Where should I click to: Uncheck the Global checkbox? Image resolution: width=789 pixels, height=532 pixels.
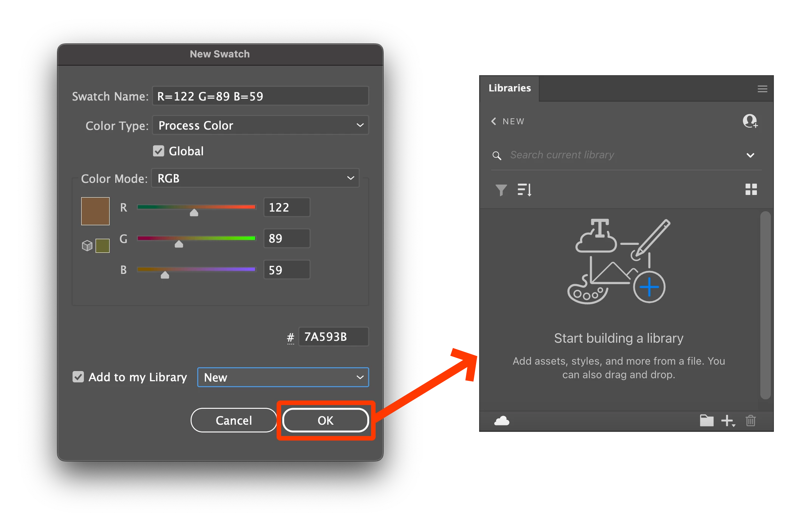159,151
